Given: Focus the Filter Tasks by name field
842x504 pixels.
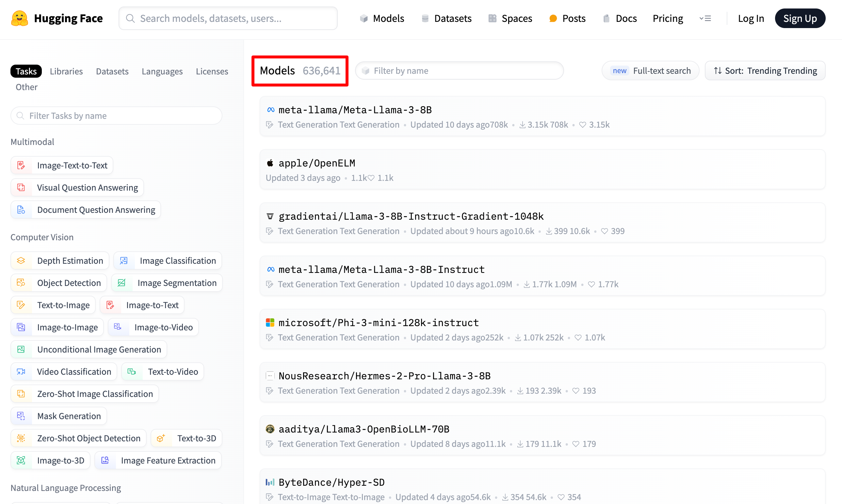Looking at the screenshot, I should click(117, 116).
